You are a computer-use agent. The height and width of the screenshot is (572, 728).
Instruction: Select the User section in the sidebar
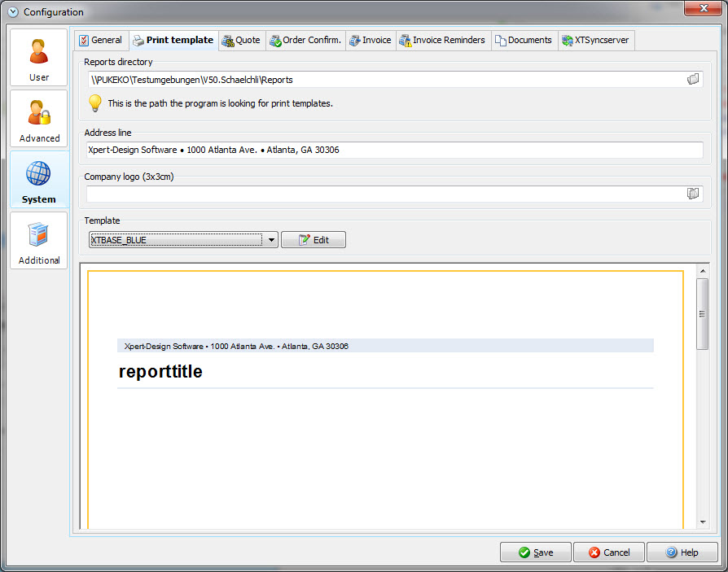tap(38, 57)
